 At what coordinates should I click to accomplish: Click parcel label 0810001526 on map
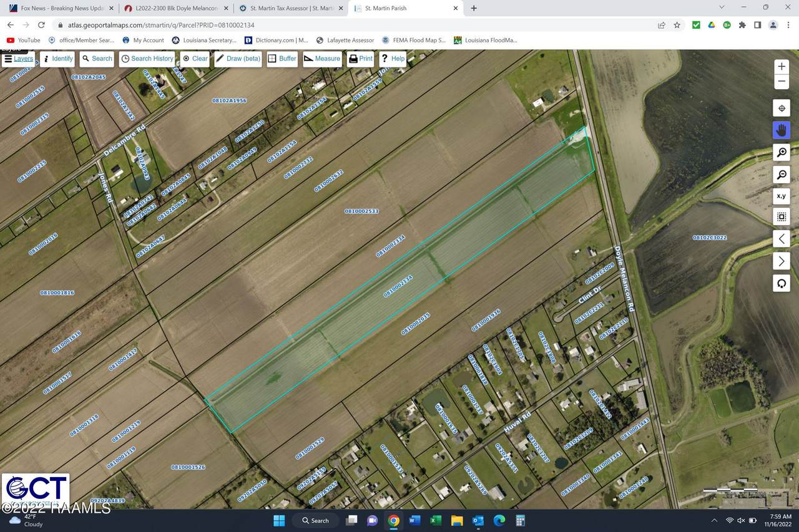click(188, 467)
